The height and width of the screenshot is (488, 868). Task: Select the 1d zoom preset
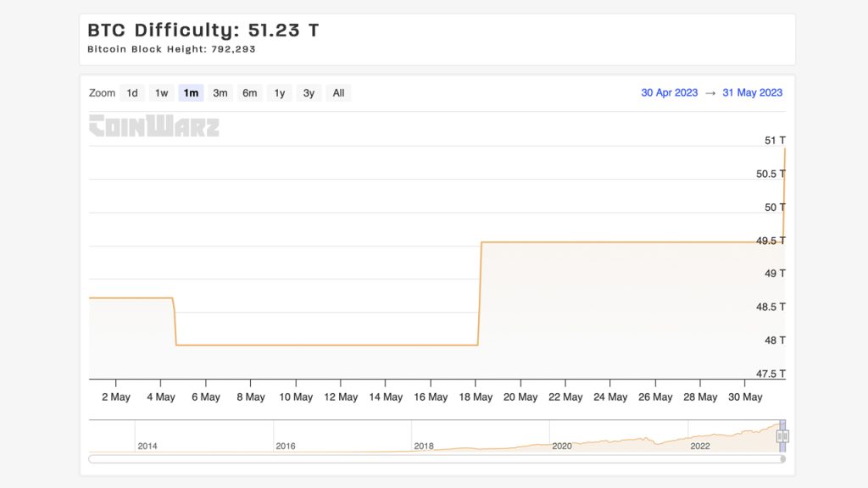131,92
